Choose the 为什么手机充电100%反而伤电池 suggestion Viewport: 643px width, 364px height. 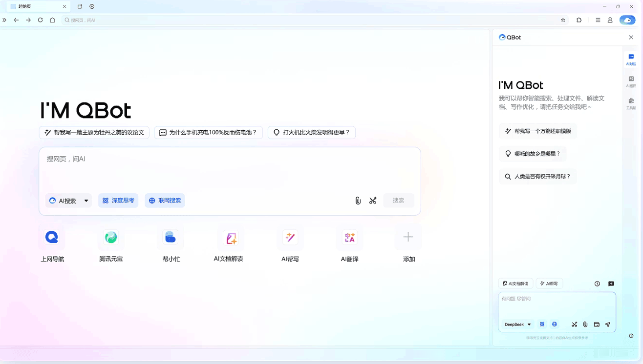pos(209,132)
